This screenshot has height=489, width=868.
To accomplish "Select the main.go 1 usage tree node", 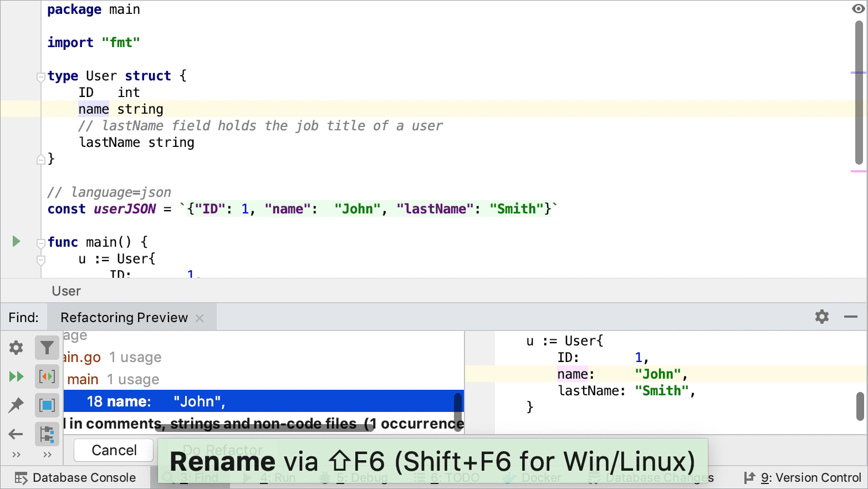I will (113, 357).
